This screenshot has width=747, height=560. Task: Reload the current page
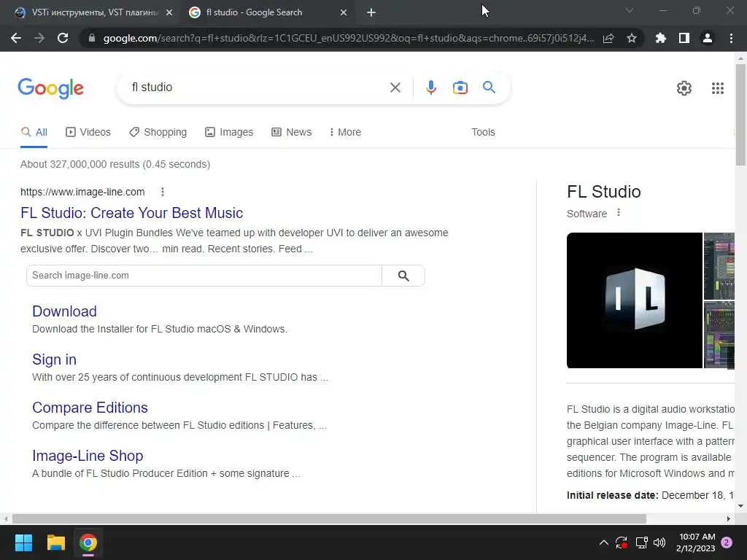pyautogui.click(x=63, y=38)
